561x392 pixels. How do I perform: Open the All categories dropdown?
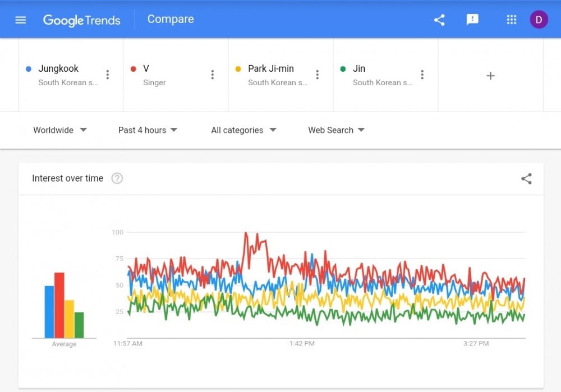click(243, 130)
